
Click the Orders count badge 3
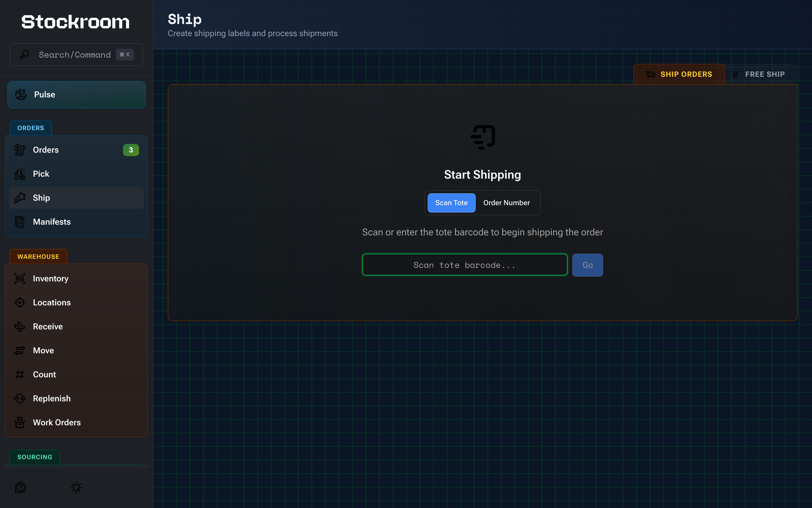tap(131, 150)
